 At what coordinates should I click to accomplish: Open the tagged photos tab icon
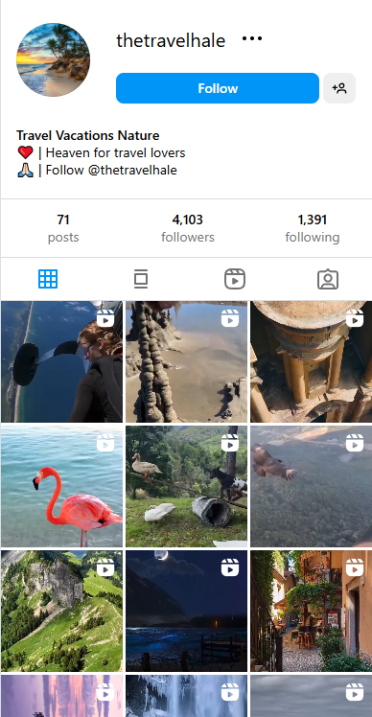(x=328, y=279)
